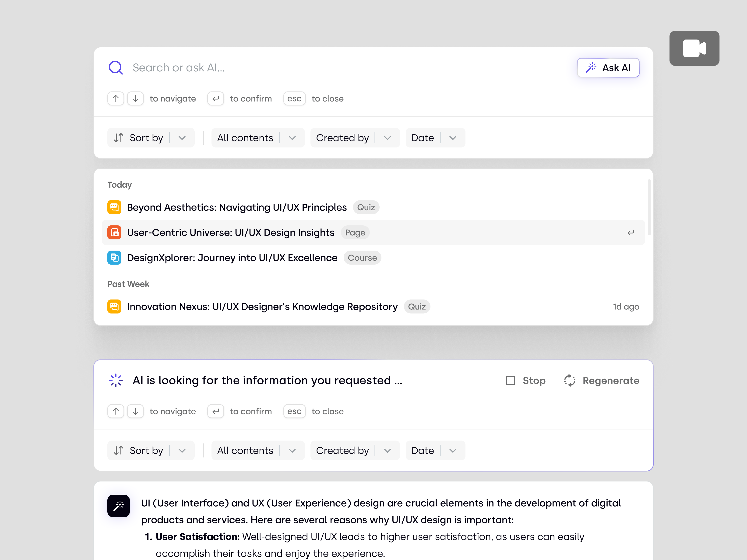
Task: Click Regenerate to rerun the AI response
Action: click(601, 380)
